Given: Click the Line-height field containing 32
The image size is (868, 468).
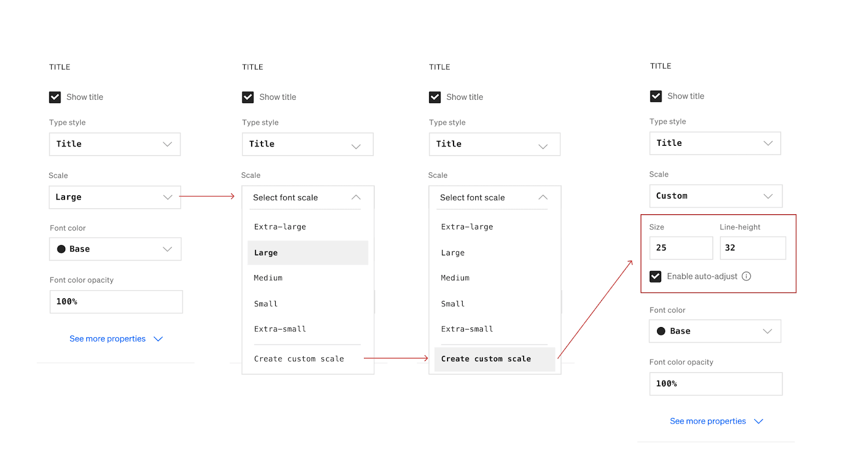Looking at the screenshot, I should coord(752,248).
